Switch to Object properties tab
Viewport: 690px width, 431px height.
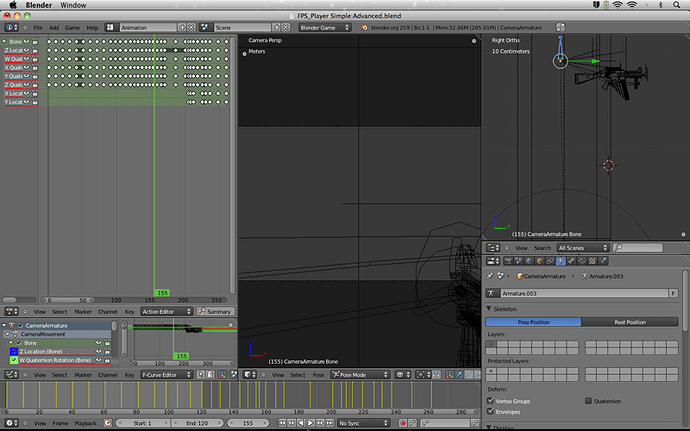(540, 261)
